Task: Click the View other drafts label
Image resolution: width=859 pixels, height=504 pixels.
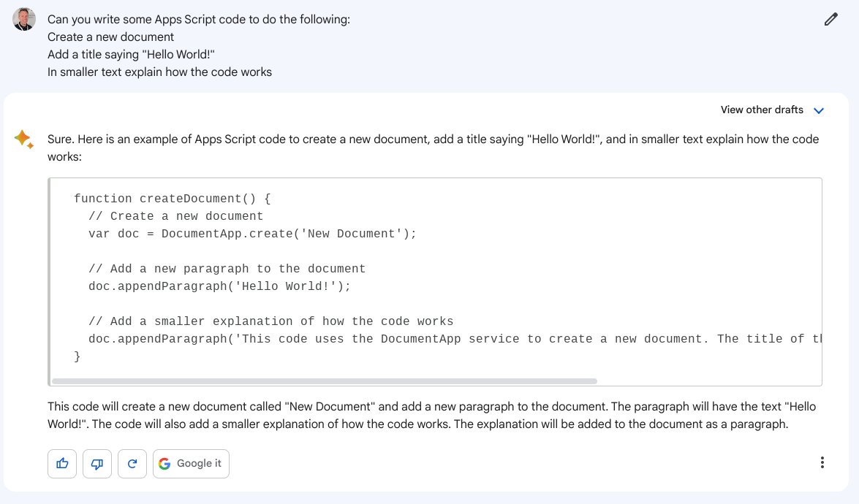Action: point(761,110)
